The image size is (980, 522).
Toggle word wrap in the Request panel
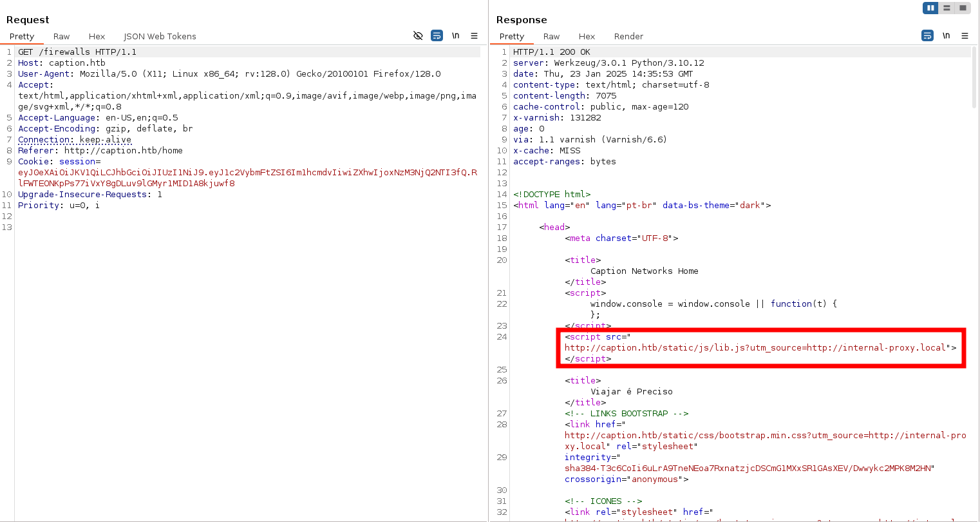pos(437,36)
